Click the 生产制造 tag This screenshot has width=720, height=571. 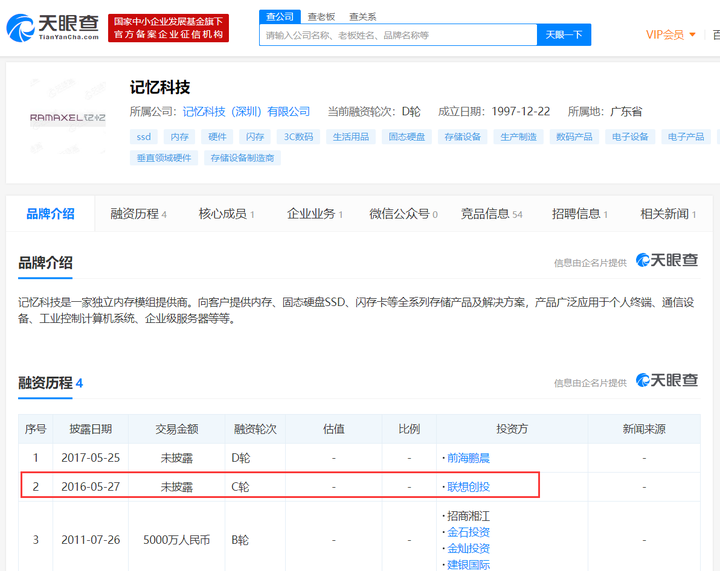pos(518,137)
